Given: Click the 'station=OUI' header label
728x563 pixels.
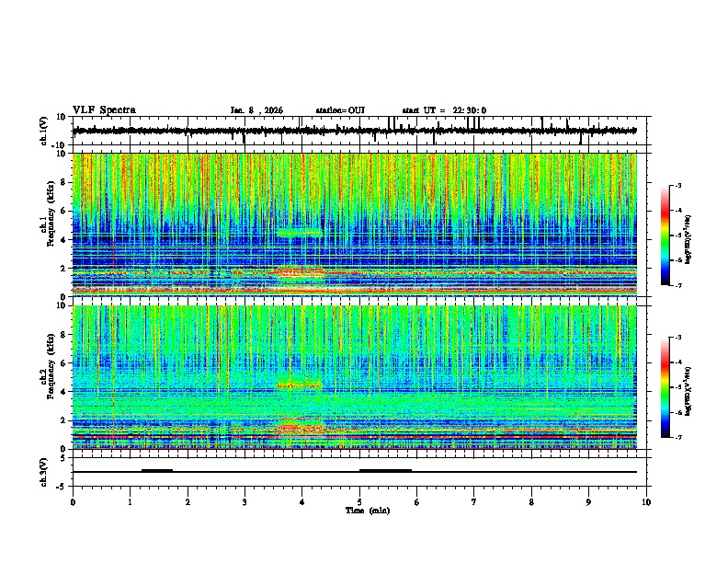Looking at the screenshot, I should 340,110.
